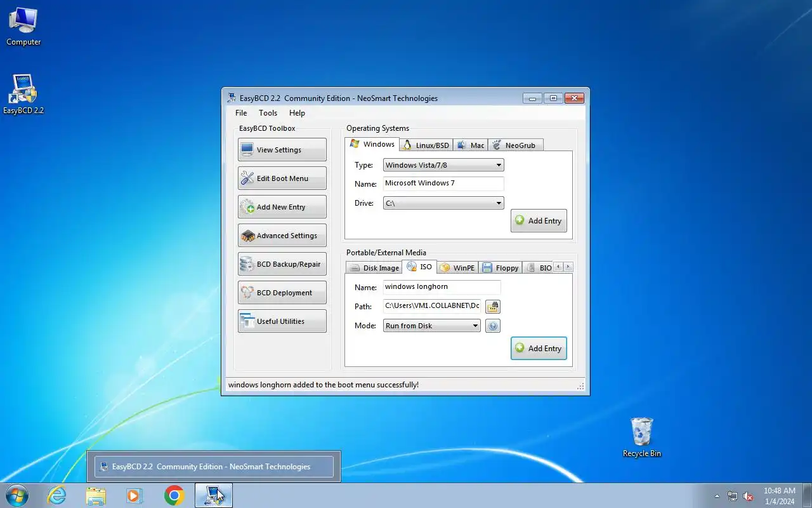Click status message about windows longhorn added
Image resolution: width=812 pixels, height=508 pixels.
click(324, 385)
